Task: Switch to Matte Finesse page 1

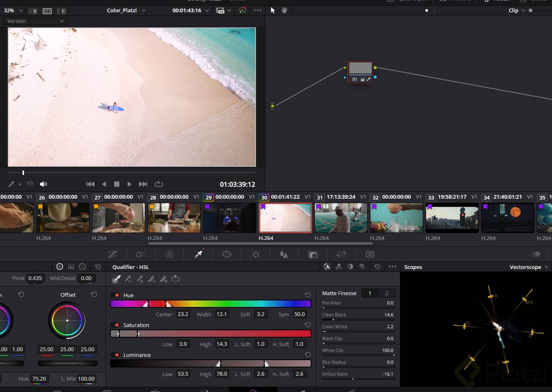Action: coord(370,293)
